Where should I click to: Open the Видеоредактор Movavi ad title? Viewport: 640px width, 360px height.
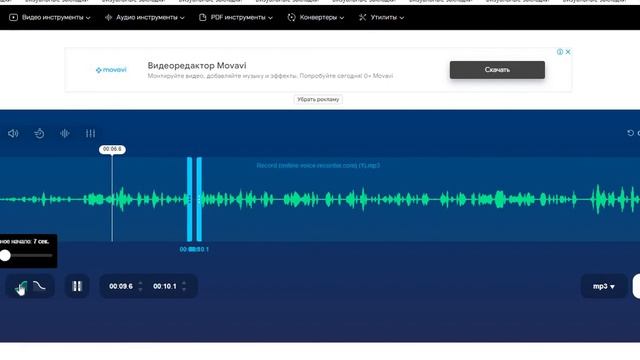[x=197, y=65]
